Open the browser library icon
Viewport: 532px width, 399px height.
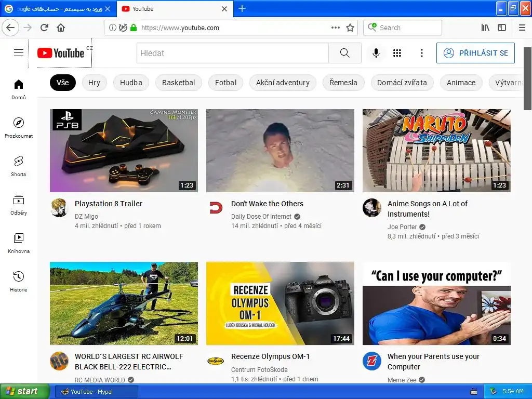click(x=486, y=28)
